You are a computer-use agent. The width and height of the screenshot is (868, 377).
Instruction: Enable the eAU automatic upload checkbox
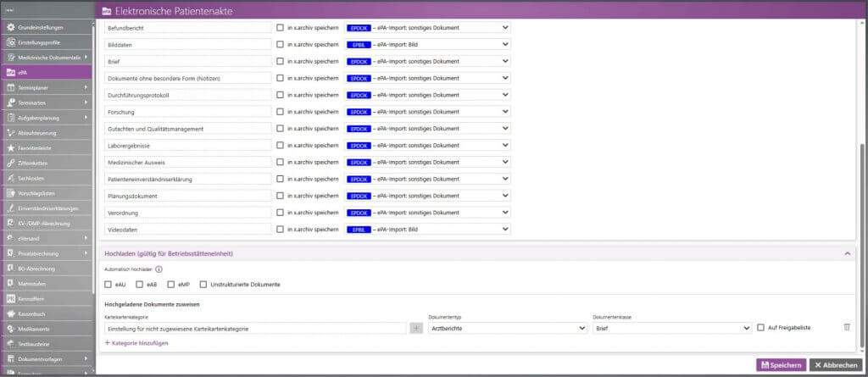click(108, 284)
